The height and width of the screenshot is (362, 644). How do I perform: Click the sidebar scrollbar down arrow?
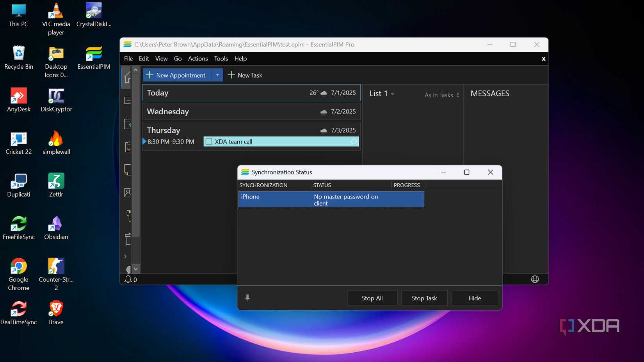click(x=135, y=269)
